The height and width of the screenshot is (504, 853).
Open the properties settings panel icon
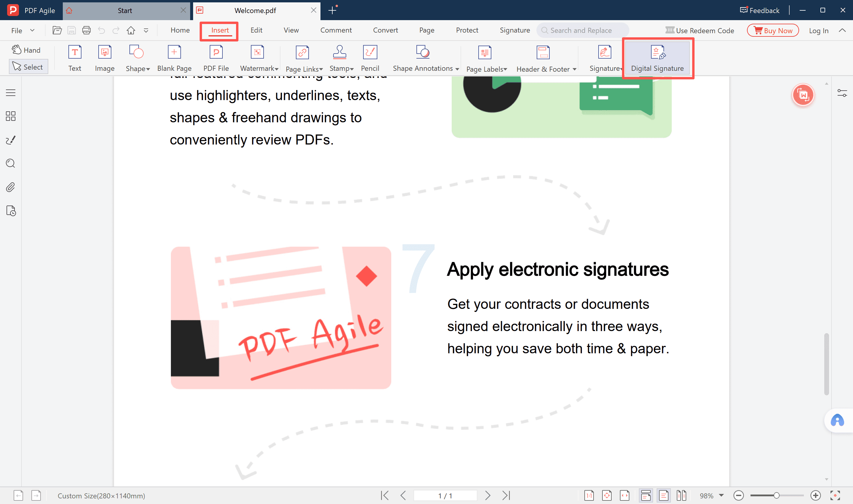842,93
